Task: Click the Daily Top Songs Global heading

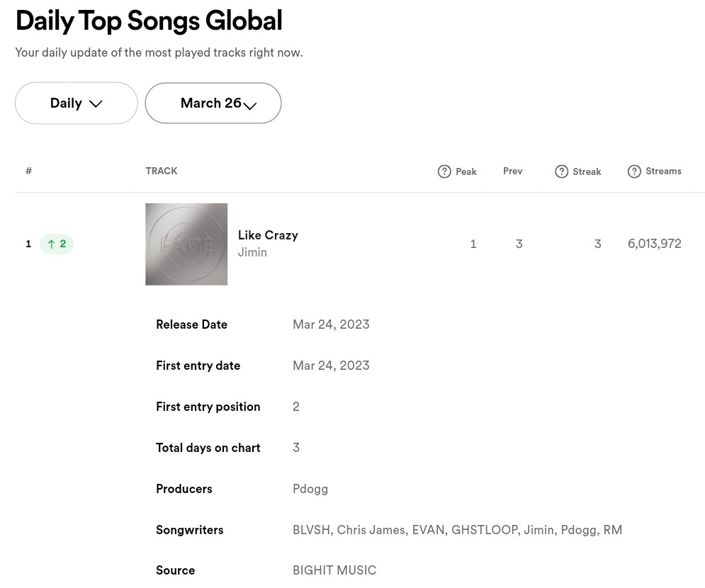Action: [149, 21]
